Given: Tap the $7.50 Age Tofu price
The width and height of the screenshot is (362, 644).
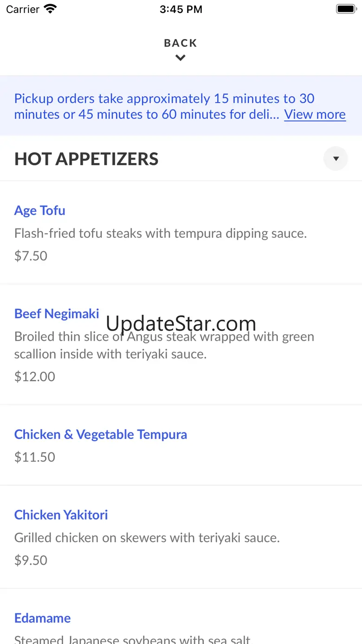Looking at the screenshot, I should (x=31, y=256).
